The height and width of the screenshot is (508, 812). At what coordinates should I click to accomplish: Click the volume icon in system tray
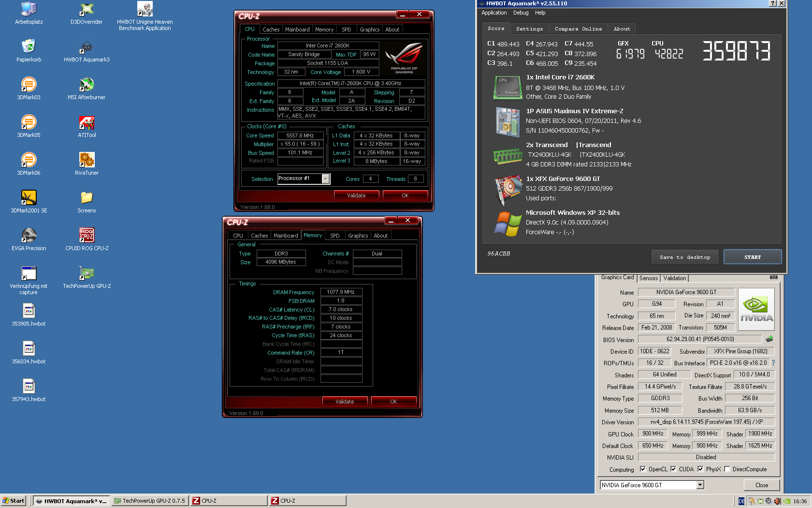pyautogui.click(x=777, y=501)
